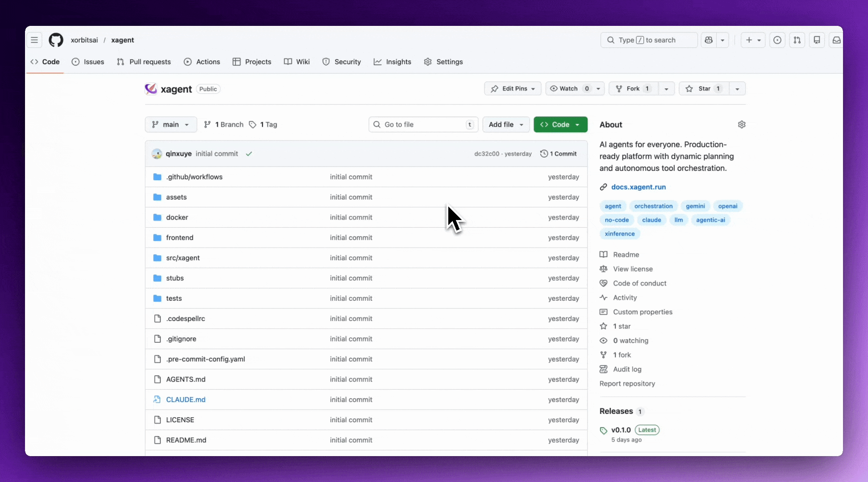Click the symlink file icon beside CLAUDE.md
The width and height of the screenshot is (868, 482).
click(x=157, y=399)
